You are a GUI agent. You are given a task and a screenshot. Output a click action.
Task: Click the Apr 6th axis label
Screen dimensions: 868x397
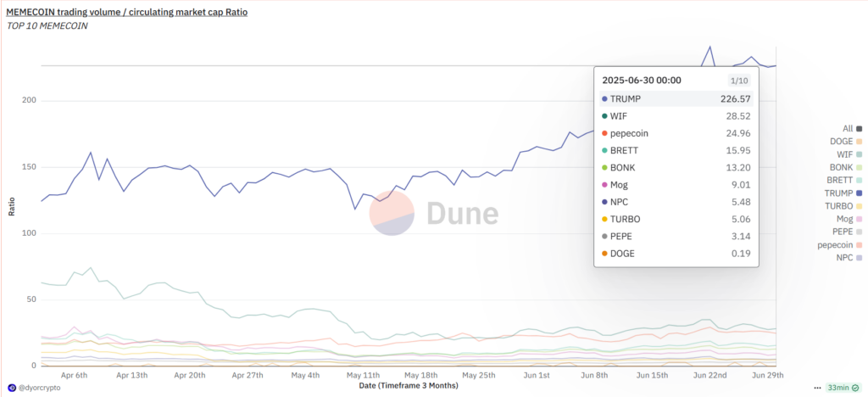click(75, 375)
